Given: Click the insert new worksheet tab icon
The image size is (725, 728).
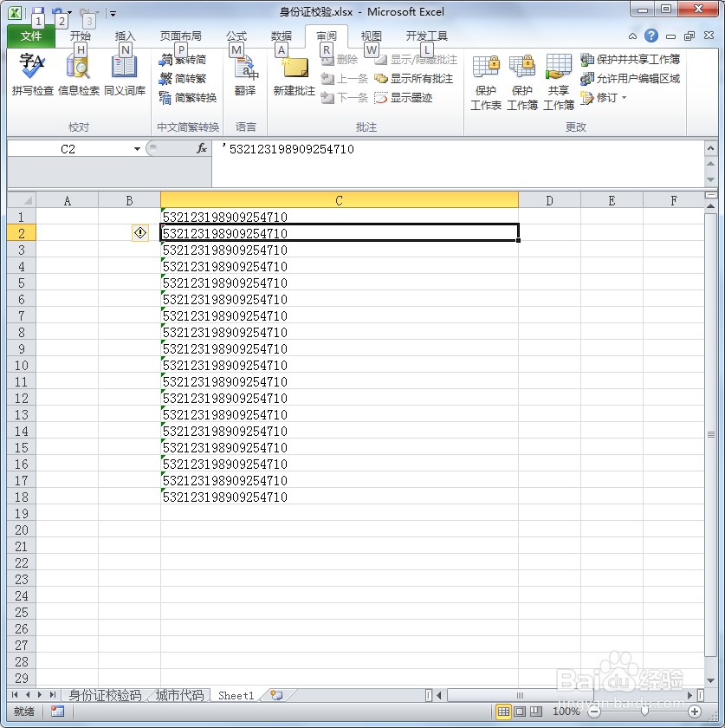Looking at the screenshot, I should tap(276, 695).
